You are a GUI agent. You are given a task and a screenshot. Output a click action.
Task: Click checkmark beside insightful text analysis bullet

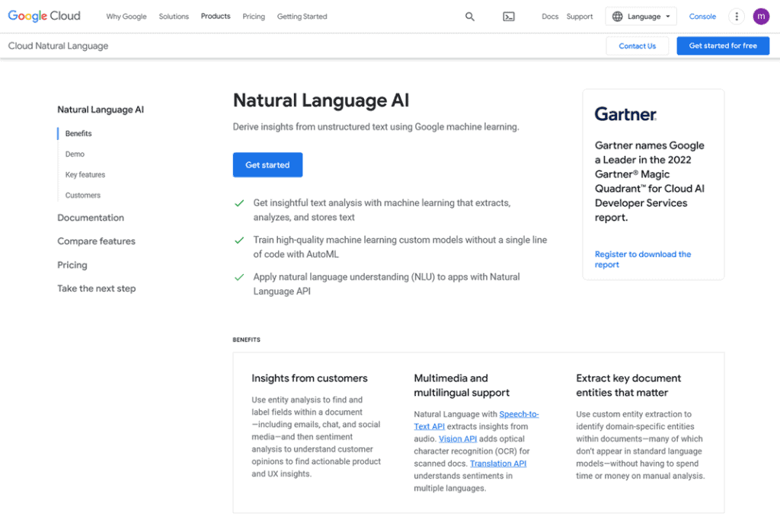tap(239, 203)
